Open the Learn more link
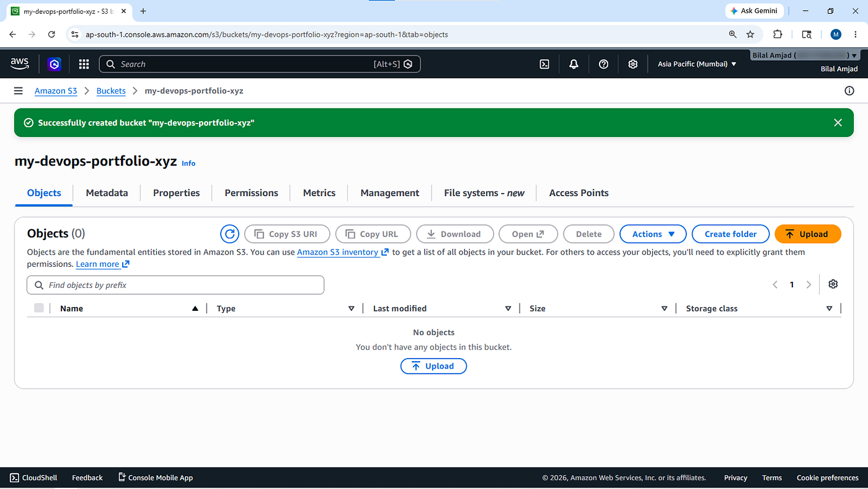The image size is (868, 489). (x=103, y=264)
